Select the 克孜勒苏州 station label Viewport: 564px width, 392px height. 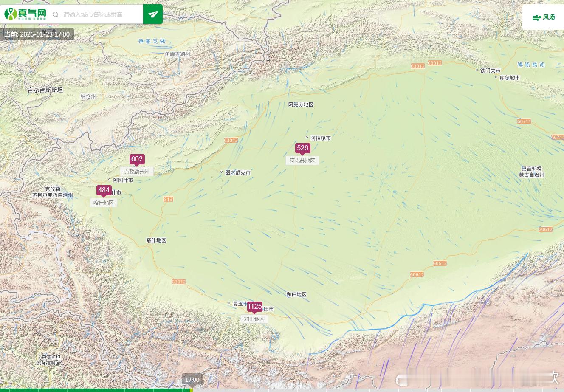tap(137, 172)
